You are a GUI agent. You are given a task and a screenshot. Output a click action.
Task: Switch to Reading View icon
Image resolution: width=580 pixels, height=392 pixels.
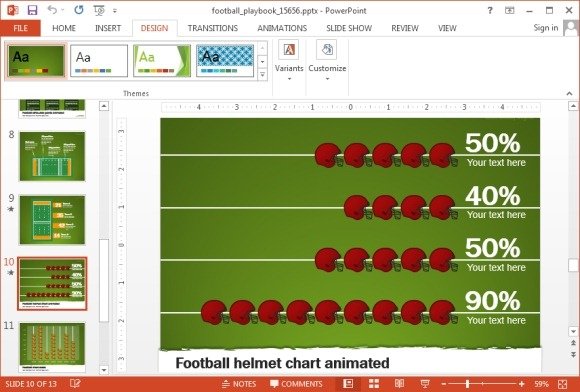pyautogui.click(x=399, y=384)
